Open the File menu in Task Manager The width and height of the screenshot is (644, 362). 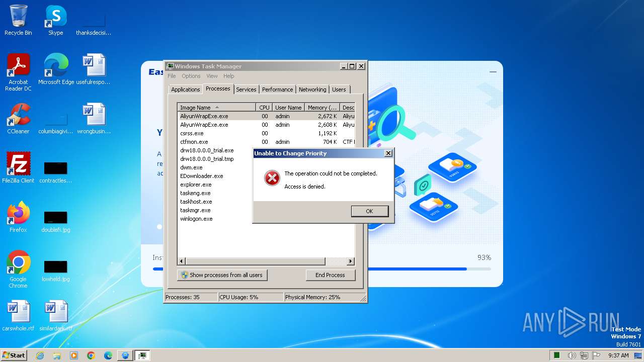pos(172,76)
